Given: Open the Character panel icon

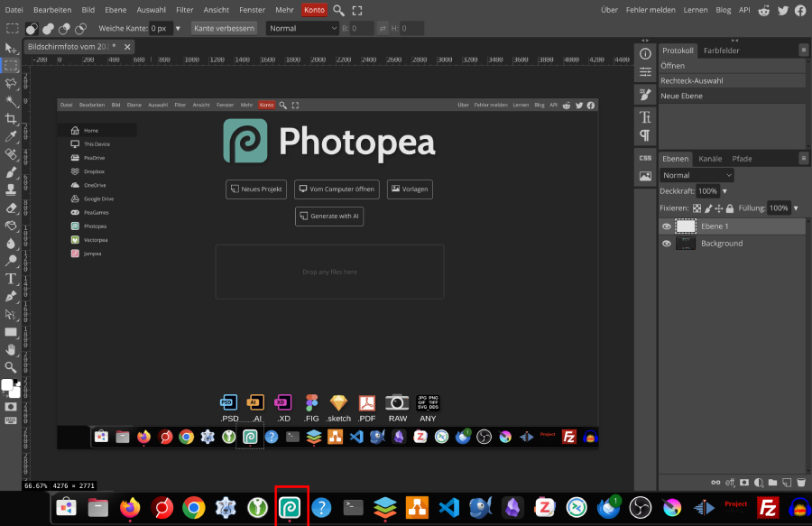Looking at the screenshot, I should (645, 117).
